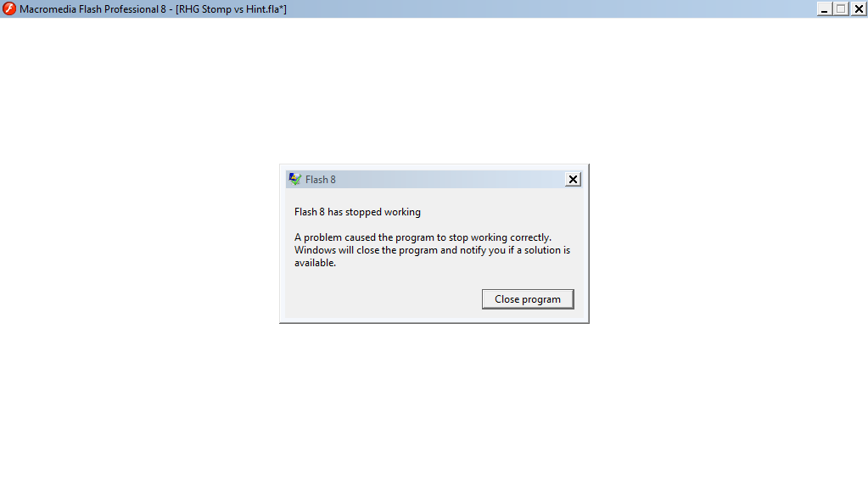Click the blank white area below the dialog
The width and height of the screenshot is (868, 485).
434,404
